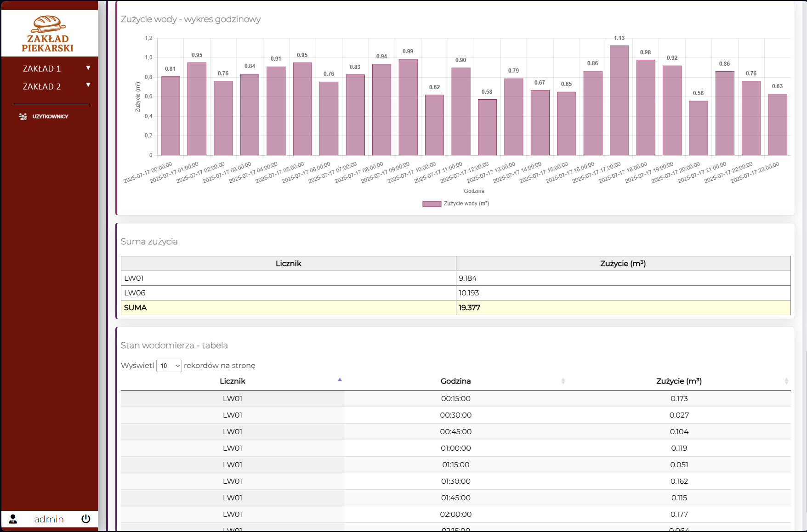Click sort arrows in Zużycie column header

click(x=786, y=381)
